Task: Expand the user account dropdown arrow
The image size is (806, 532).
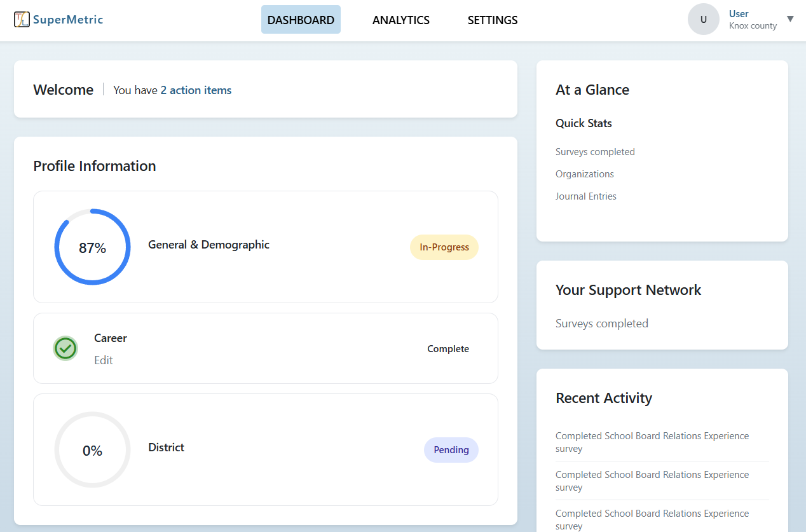Action: coord(790,19)
